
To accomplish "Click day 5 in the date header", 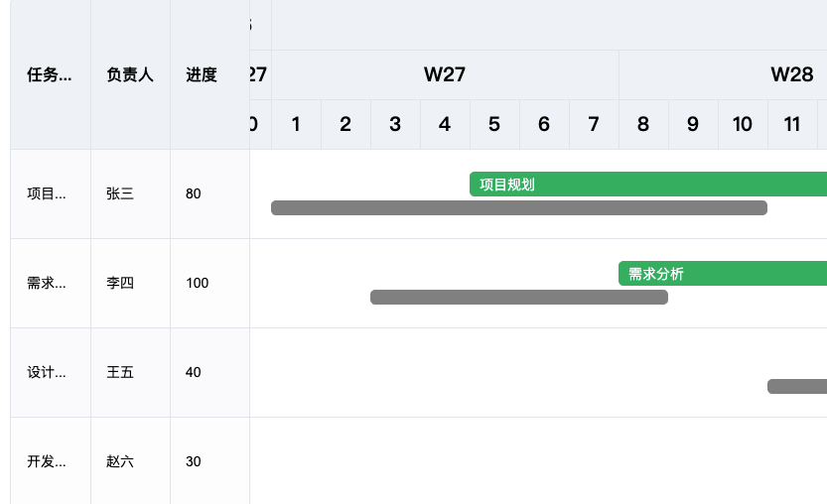I will pos(494,124).
